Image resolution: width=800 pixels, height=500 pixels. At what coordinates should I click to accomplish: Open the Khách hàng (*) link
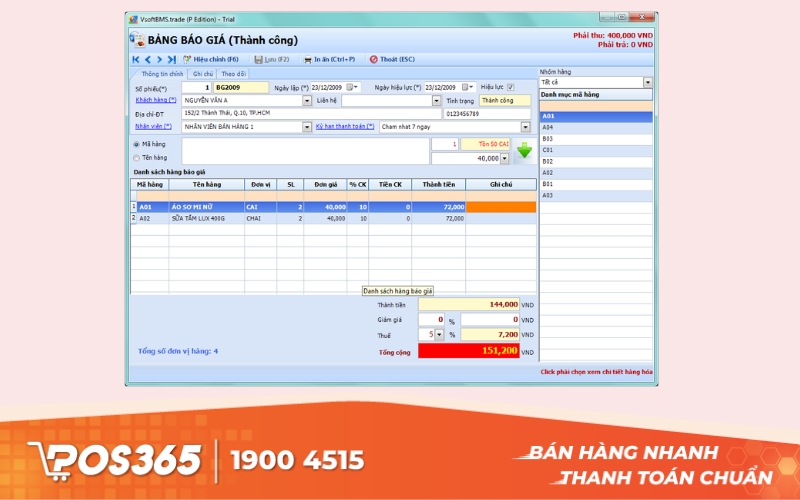coord(156,100)
